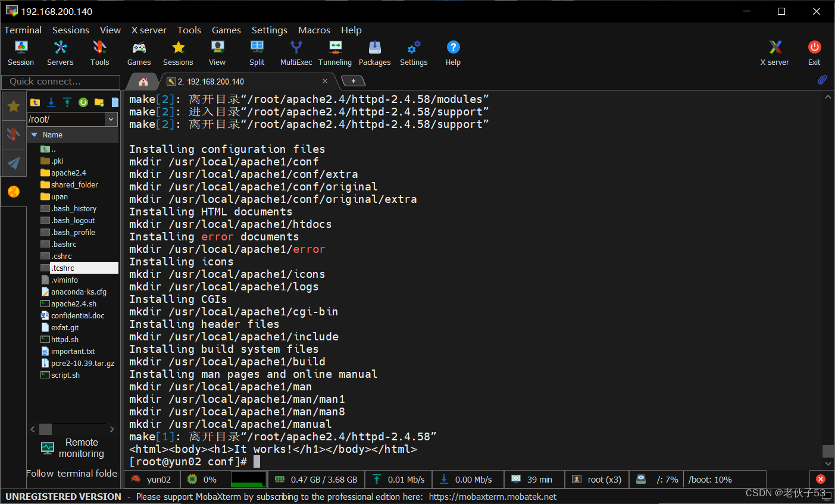Close the status bar with red X
Screen dimensions: 835x504
[821, 479]
